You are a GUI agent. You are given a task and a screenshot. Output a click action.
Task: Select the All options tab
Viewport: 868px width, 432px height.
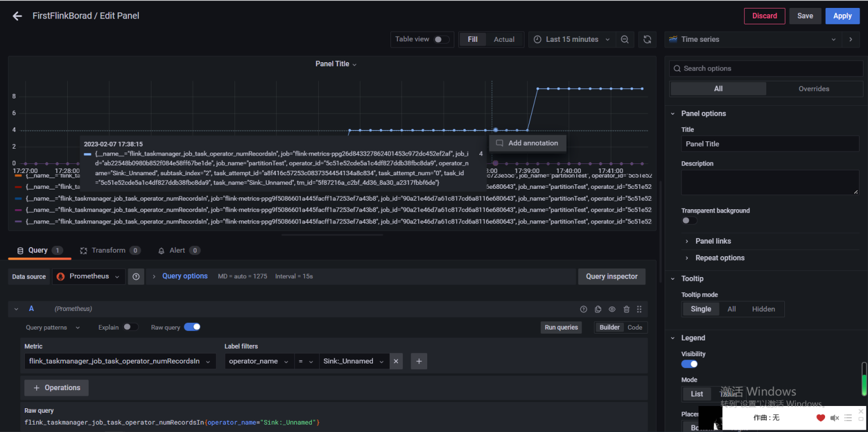(718, 89)
